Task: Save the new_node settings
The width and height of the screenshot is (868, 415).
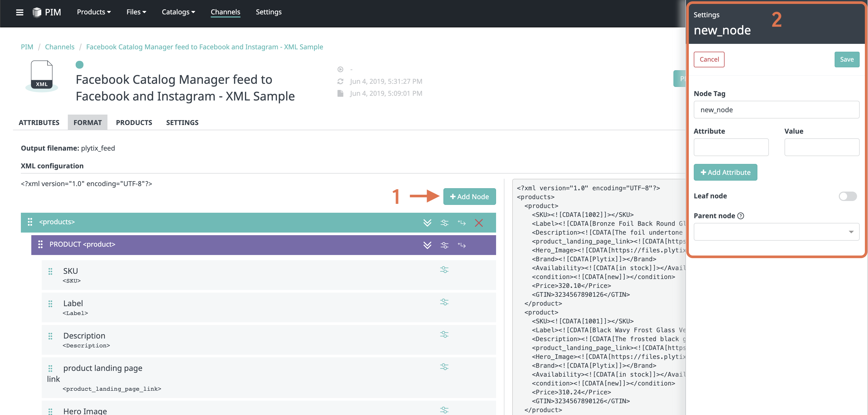Action: pos(847,59)
